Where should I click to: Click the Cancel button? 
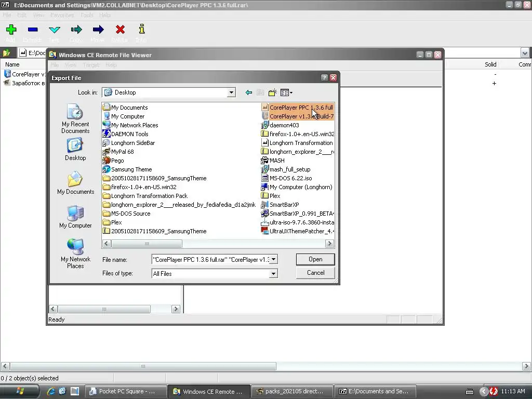click(315, 273)
